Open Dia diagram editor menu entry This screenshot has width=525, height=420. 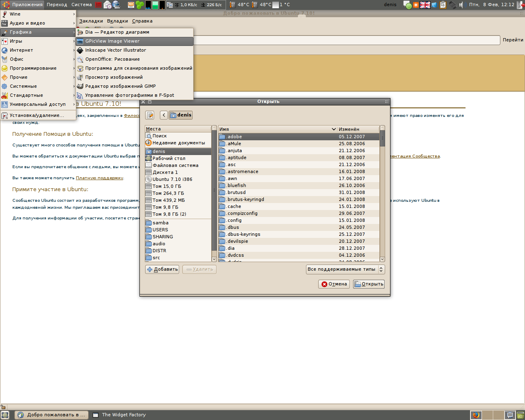pyautogui.click(x=135, y=32)
